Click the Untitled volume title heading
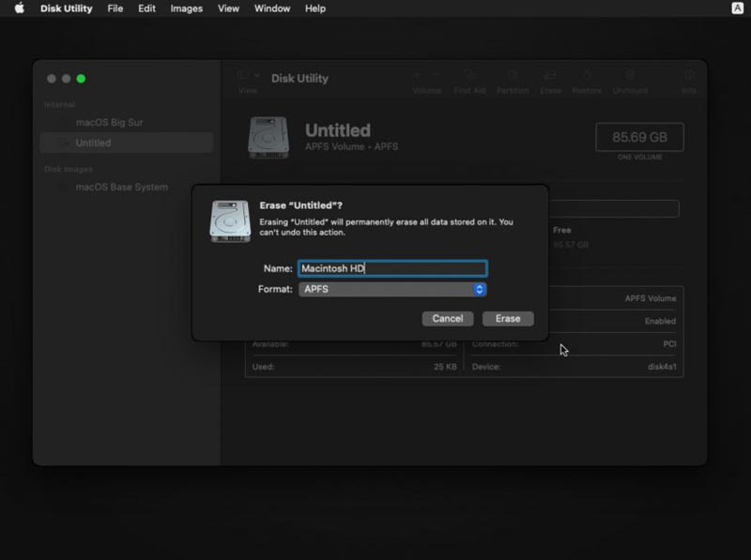 [338, 130]
